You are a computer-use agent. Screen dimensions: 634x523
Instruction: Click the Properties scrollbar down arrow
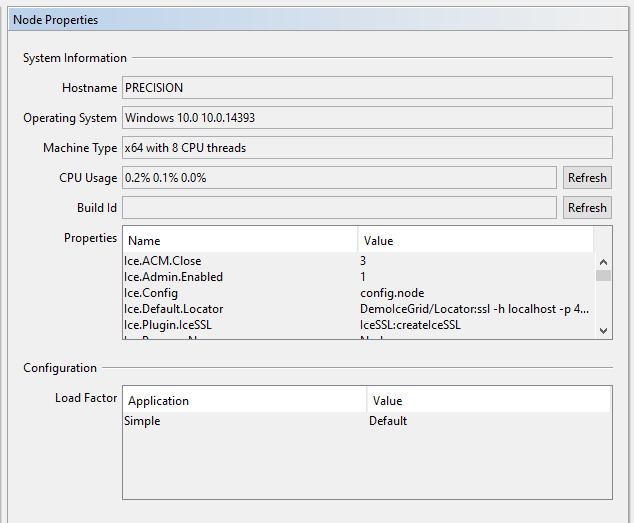(x=603, y=330)
